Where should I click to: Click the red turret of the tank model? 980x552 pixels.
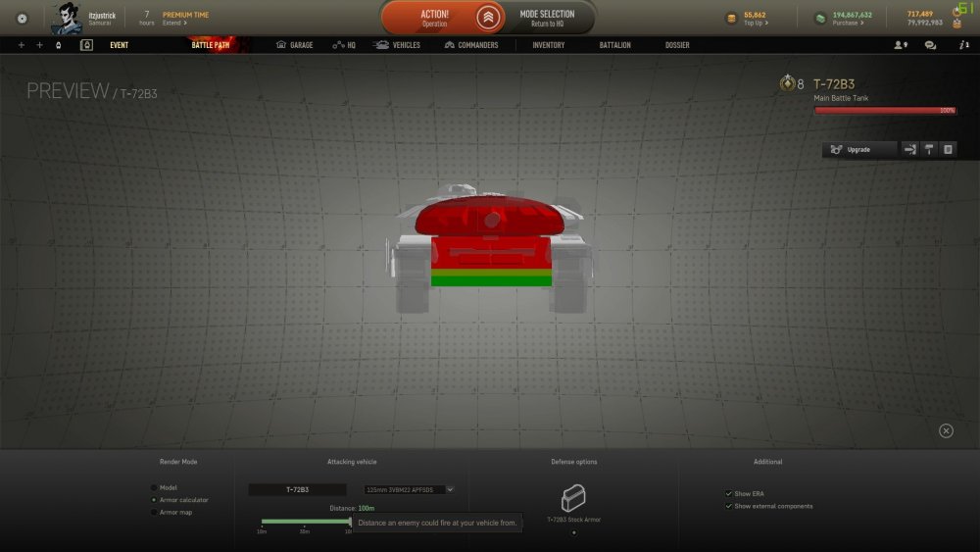pos(489,215)
